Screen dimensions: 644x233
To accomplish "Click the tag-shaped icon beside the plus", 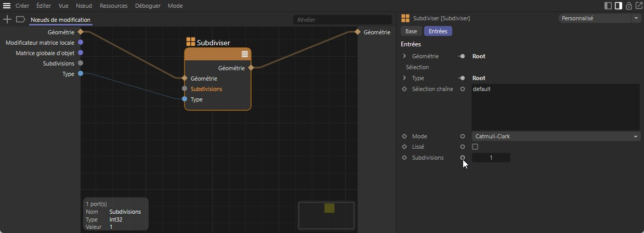I will 20,19.
